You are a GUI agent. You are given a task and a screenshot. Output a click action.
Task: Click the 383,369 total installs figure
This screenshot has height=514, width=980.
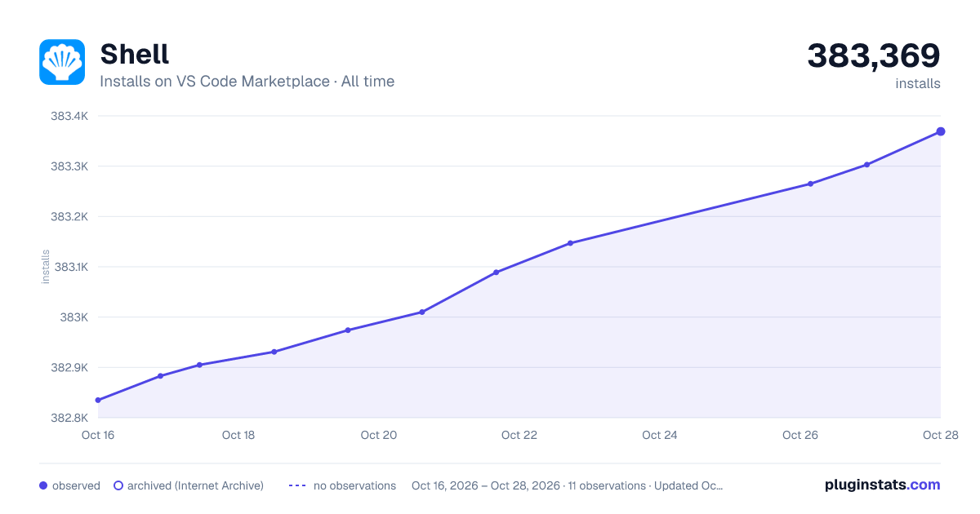tap(874, 55)
